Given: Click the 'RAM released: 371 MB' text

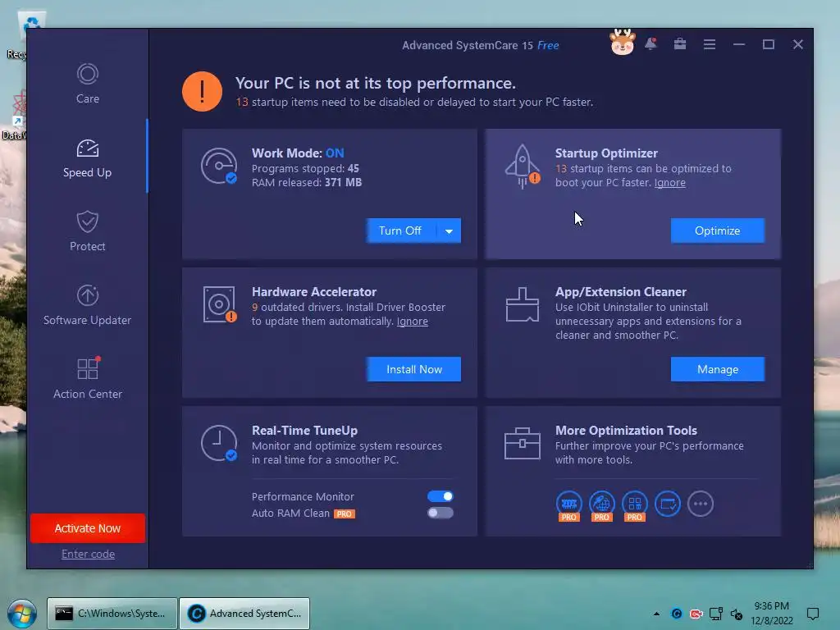Looking at the screenshot, I should pos(307,183).
